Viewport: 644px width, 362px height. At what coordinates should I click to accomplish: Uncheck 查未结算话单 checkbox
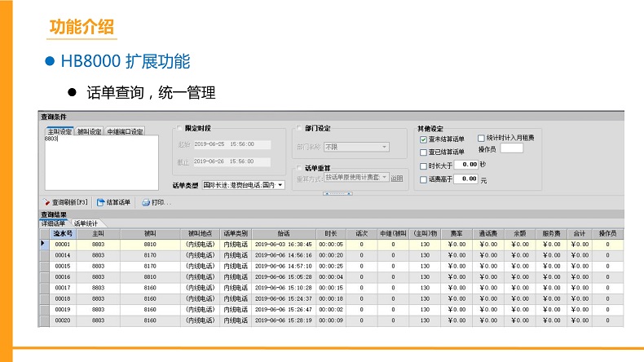[x=423, y=139]
